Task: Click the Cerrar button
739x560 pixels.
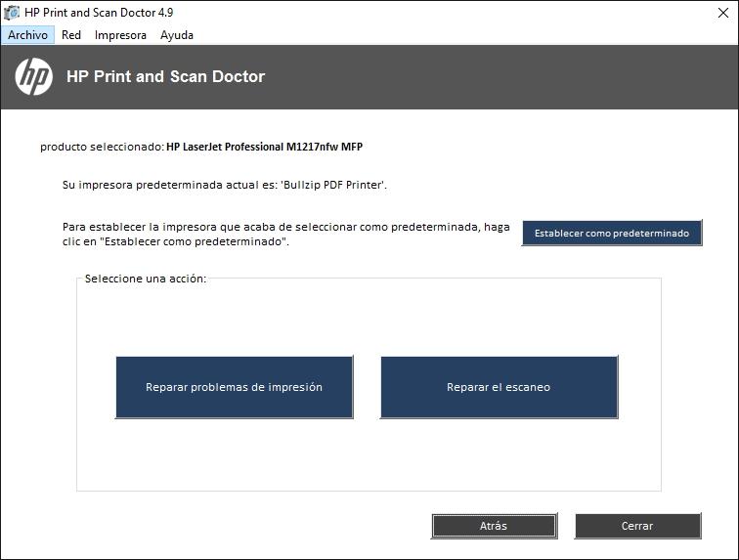Action: [x=637, y=526]
